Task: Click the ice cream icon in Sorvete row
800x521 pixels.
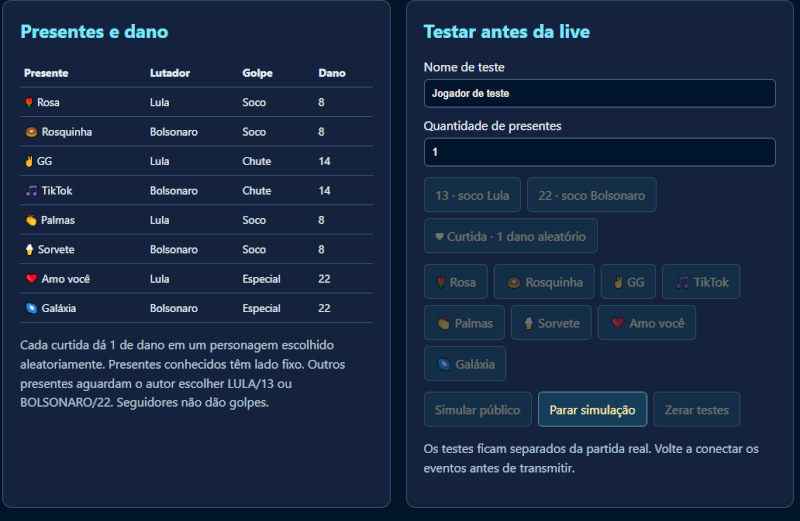Action: point(29,250)
